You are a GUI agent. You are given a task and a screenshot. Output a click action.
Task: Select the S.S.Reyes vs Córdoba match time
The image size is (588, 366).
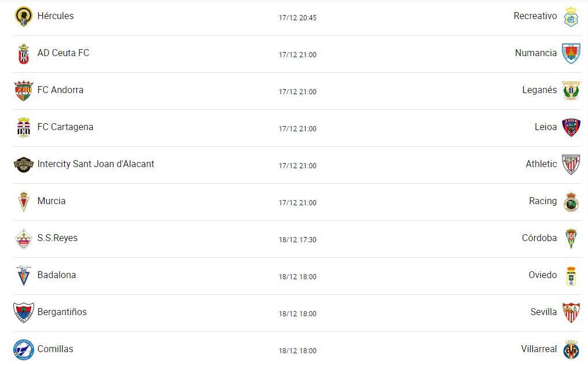[297, 240]
